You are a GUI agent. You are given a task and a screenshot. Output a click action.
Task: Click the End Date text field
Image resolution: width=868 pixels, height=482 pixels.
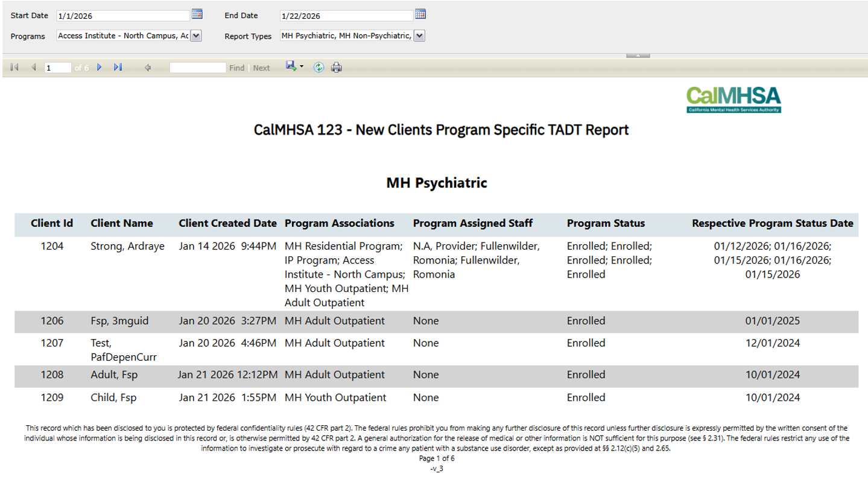346,16
